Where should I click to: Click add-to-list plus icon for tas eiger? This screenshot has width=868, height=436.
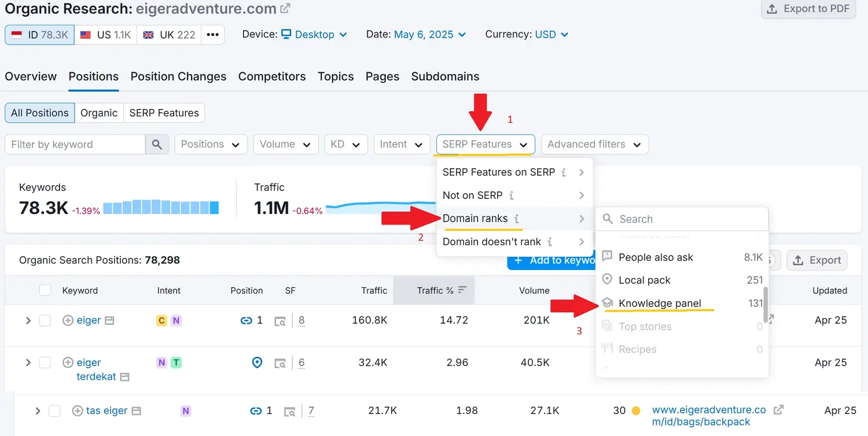[78, 411]
